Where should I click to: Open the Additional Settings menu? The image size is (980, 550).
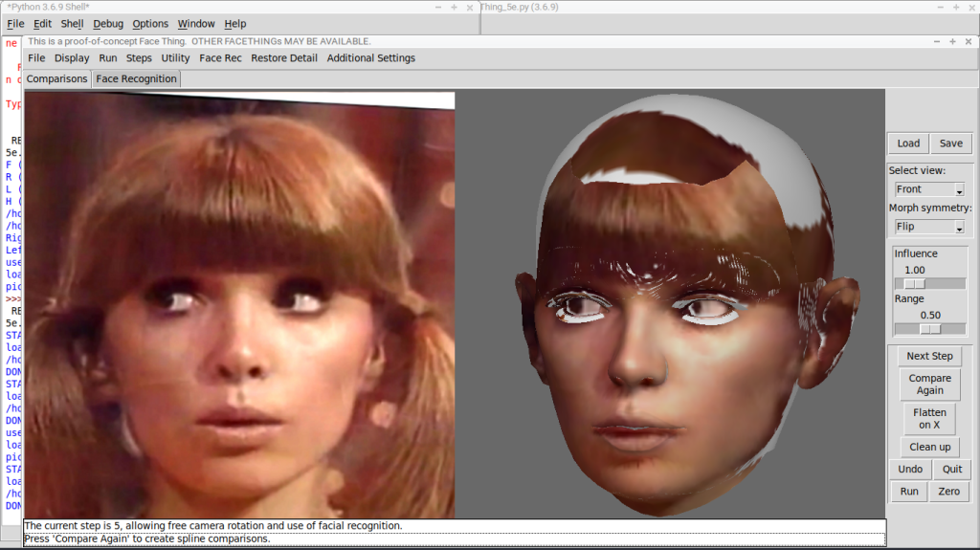coord(370,58)
